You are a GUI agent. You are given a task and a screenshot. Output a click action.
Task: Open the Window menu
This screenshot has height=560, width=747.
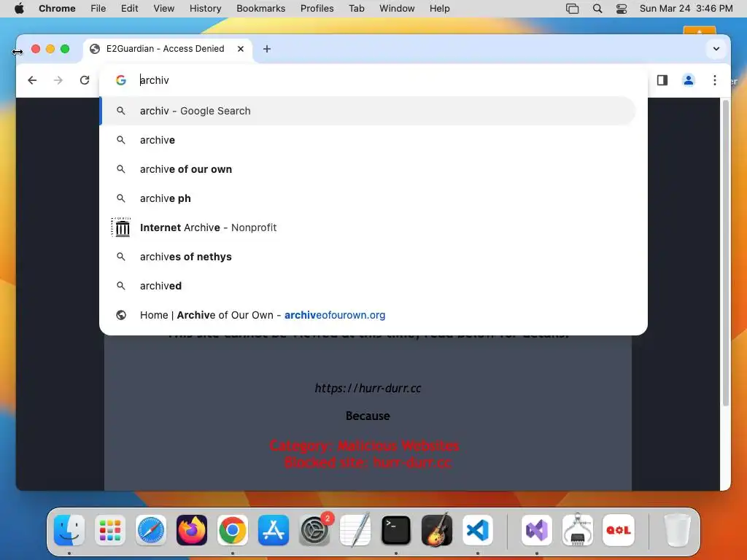(x=397, y=9)
